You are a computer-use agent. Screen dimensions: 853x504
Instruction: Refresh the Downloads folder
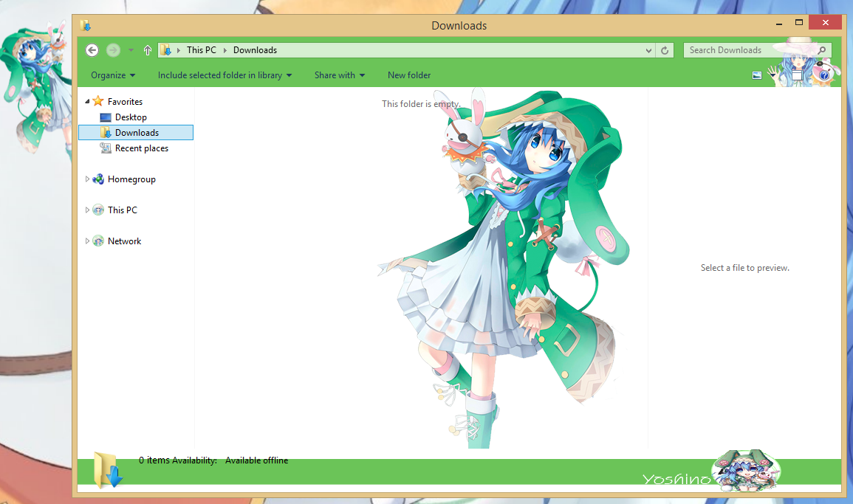tap(665, 50)
